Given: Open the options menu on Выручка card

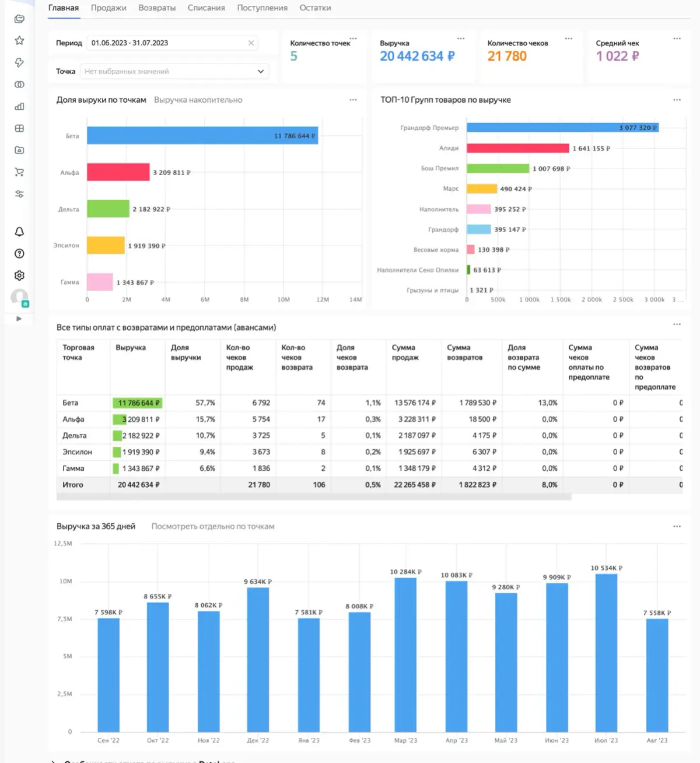Looking at the screenshot, I should pos(461,38).
